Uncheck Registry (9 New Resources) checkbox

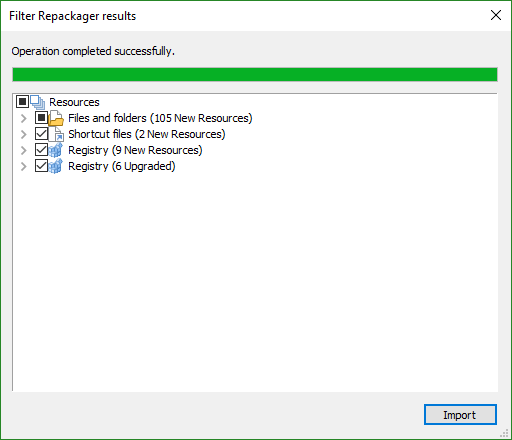(41, 149)
